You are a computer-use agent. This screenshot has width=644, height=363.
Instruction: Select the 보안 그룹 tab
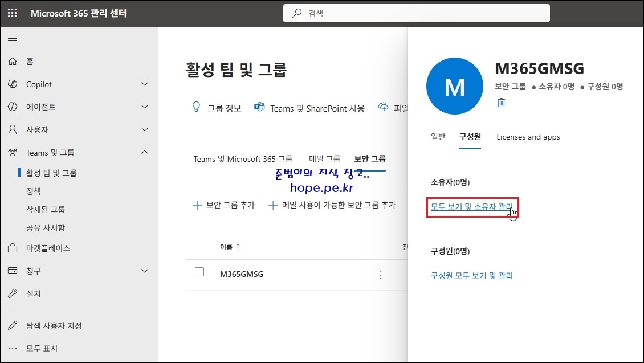370,159
